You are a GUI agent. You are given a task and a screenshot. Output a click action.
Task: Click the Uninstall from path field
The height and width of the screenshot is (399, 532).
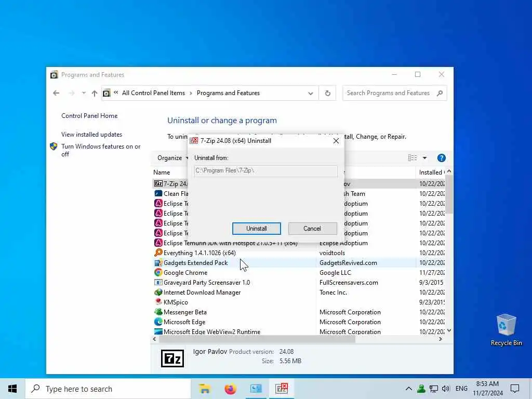(x=265, y=170)
